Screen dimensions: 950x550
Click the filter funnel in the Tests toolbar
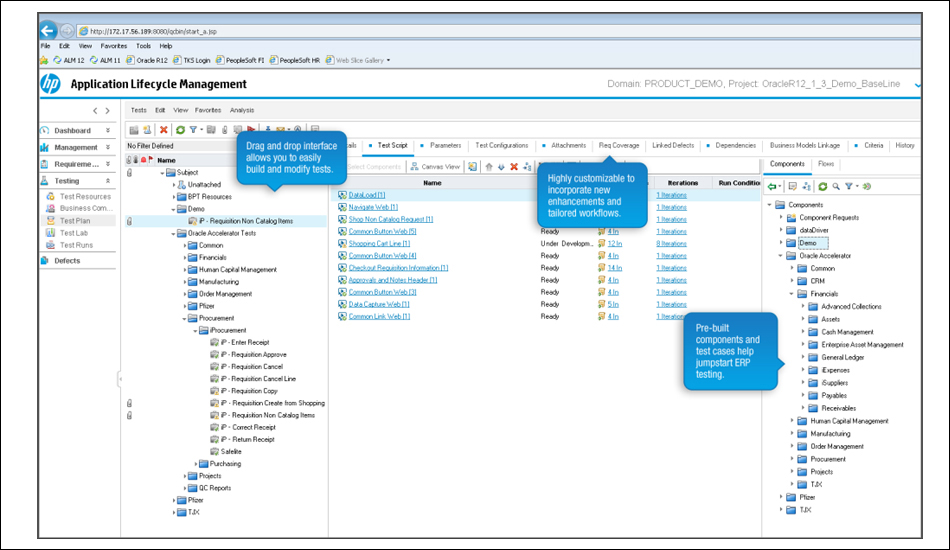193,130
